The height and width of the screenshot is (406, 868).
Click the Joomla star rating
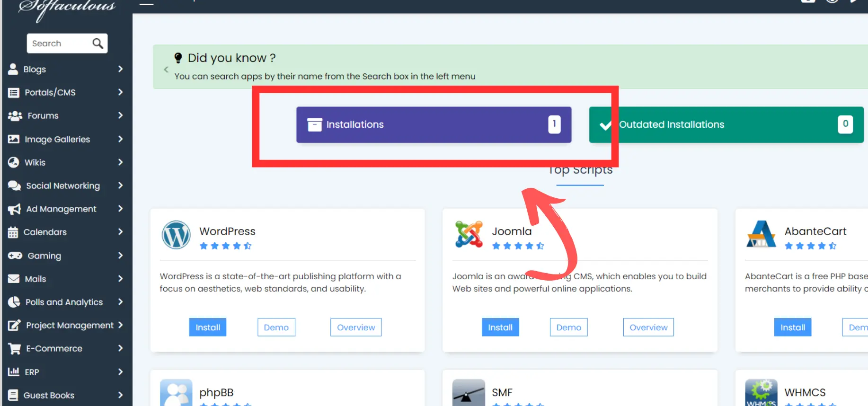[x=518, y=246]
